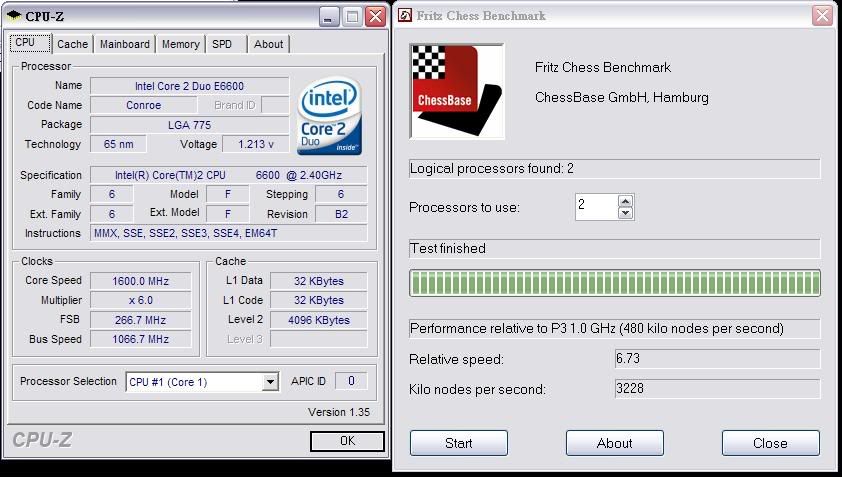Viewport: 842px width, 478px height.
Task: Select the CPU tab
Action: 30,43
